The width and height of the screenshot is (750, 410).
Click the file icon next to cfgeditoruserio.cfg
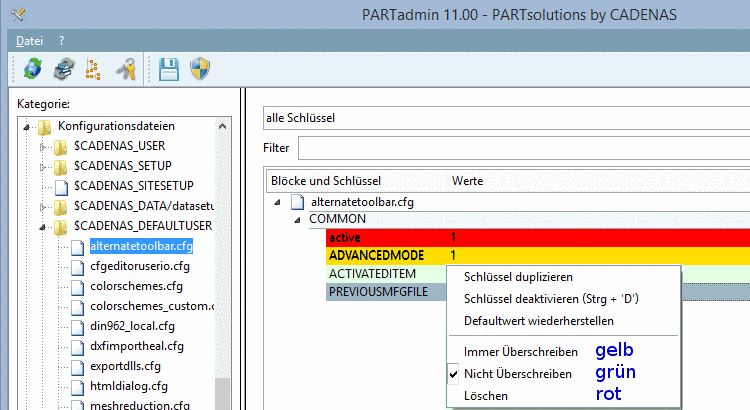click(x=77, y=267)
